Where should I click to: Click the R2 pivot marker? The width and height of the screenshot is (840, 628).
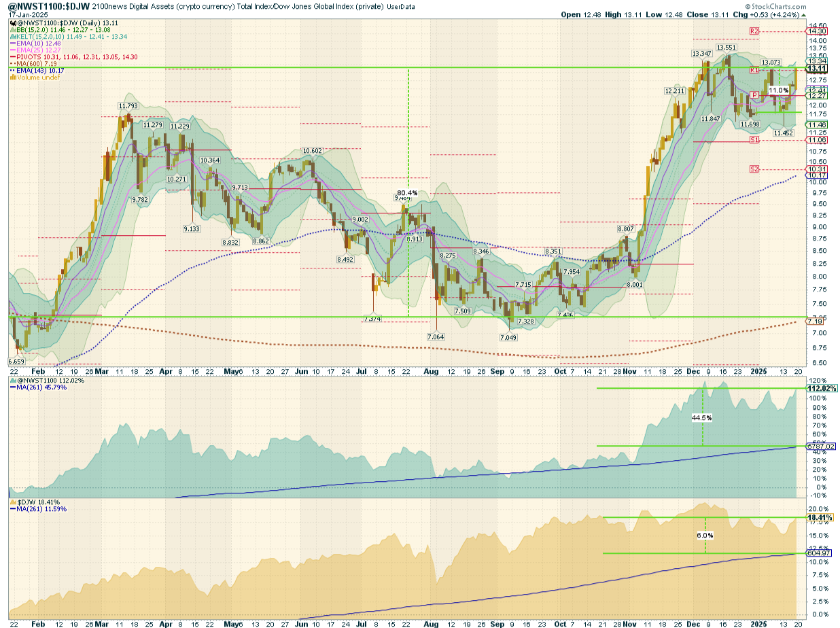point(754,31)
